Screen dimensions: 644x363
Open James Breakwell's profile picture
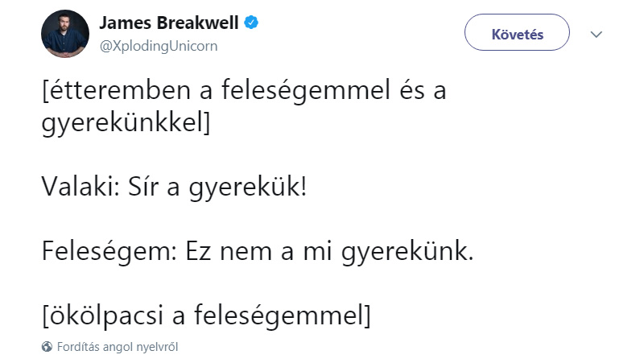pos(65,34)
